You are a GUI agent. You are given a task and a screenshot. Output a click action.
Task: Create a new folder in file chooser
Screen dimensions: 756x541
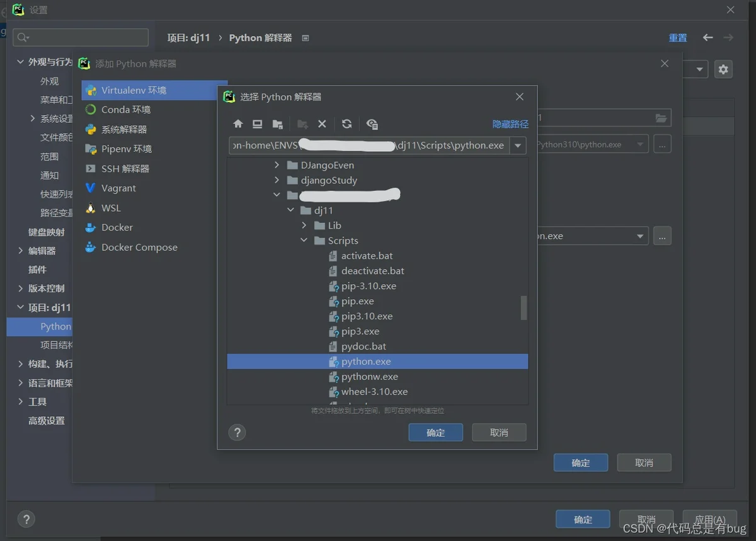pos(302,124)
